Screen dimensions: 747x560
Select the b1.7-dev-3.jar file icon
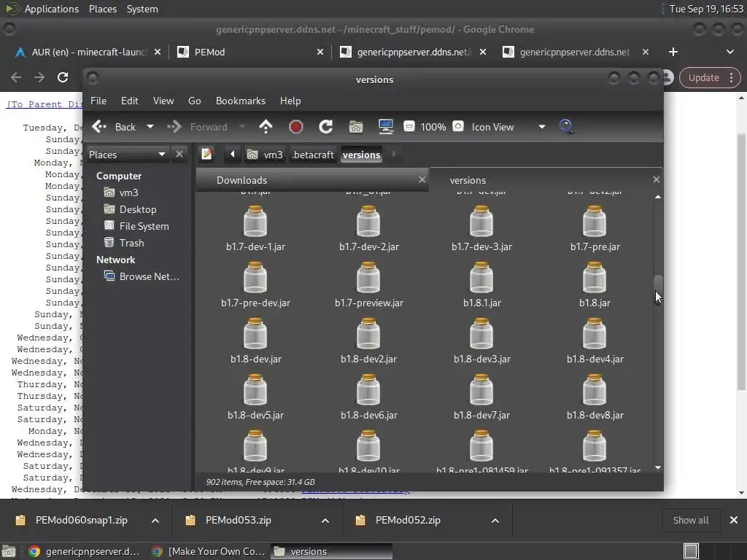click(x=481, y=222)
